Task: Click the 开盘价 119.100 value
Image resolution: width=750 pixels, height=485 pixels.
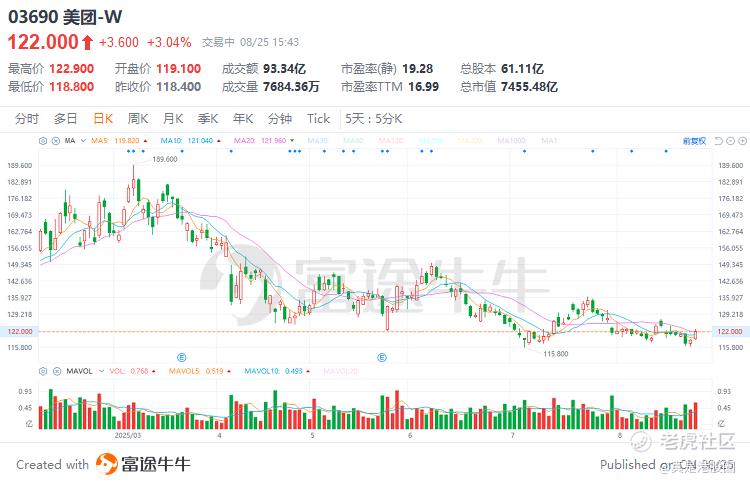Action: (x=178, y=69)
